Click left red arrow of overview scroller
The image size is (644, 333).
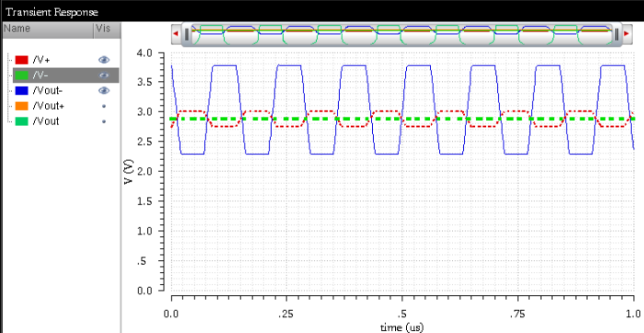coord(175,34)
